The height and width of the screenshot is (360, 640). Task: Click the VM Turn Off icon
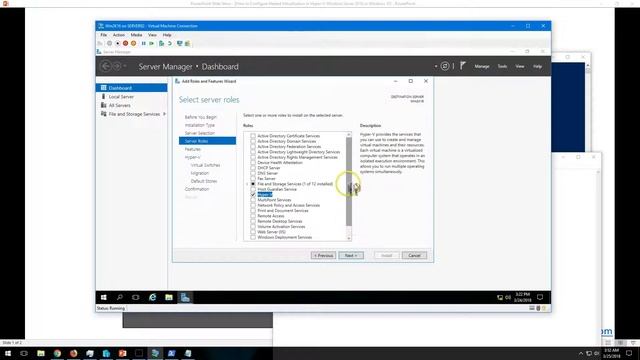(118, 43)
